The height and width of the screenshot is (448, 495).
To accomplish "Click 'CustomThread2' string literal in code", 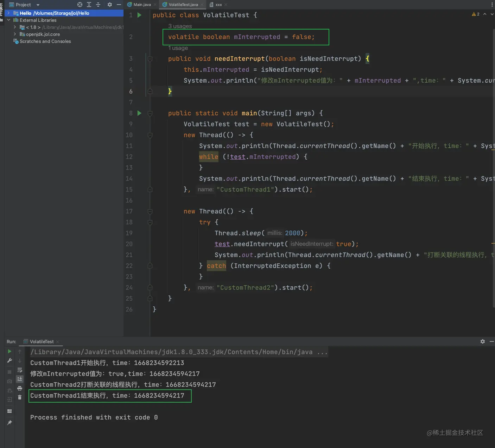I will (x=245, y=288).
